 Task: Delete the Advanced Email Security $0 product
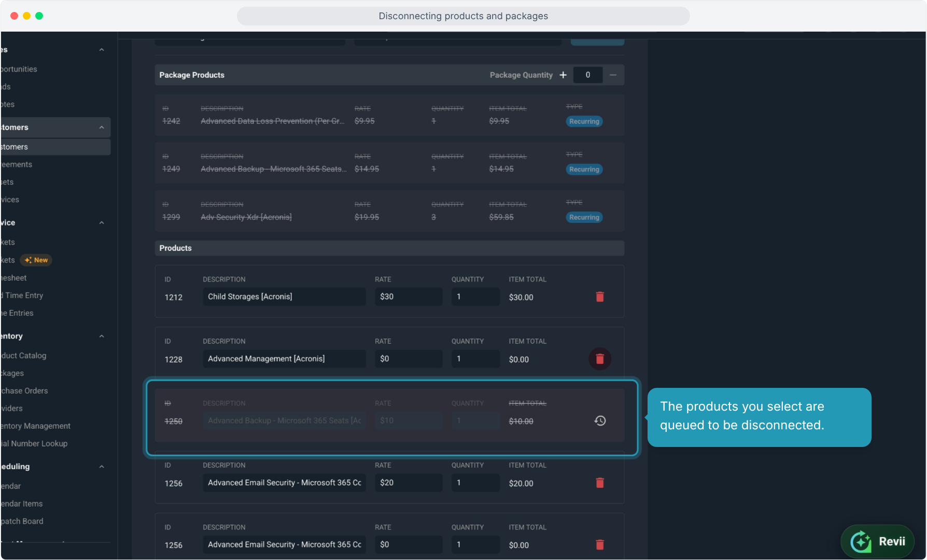tap(600, 544)
